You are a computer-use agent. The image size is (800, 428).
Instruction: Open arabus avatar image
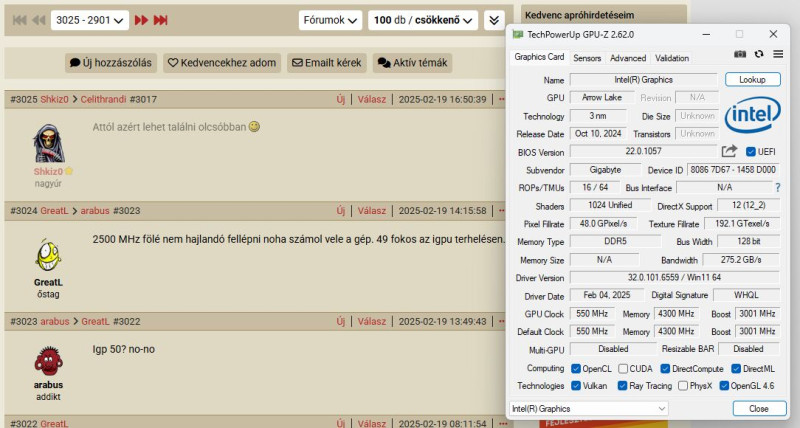48,360
